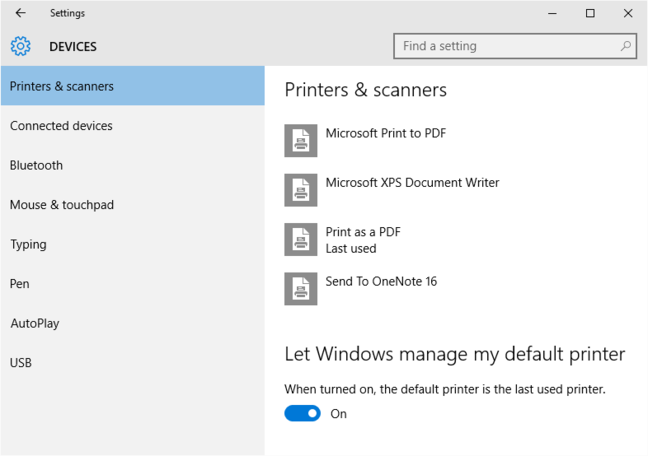This screenshot has width=648, height=456.
Task: Open Pen settings
Action: coord(133,284)
